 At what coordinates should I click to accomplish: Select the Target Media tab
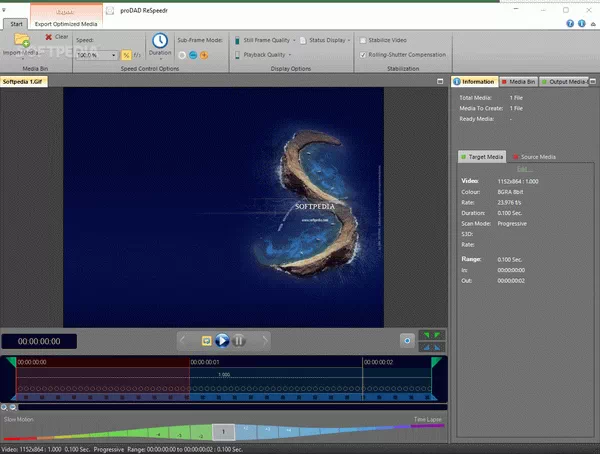[x=482, y=157]
